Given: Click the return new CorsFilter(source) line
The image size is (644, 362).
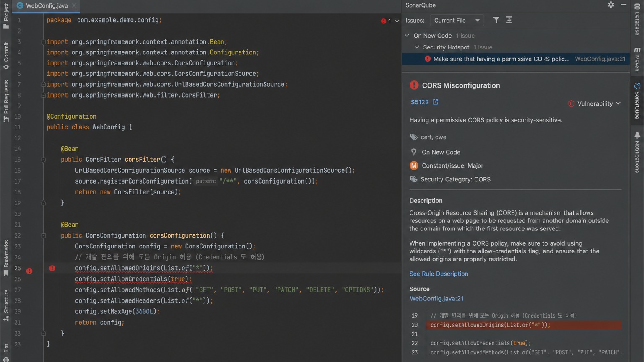Looking at the screenshot, I should point(128,192).
